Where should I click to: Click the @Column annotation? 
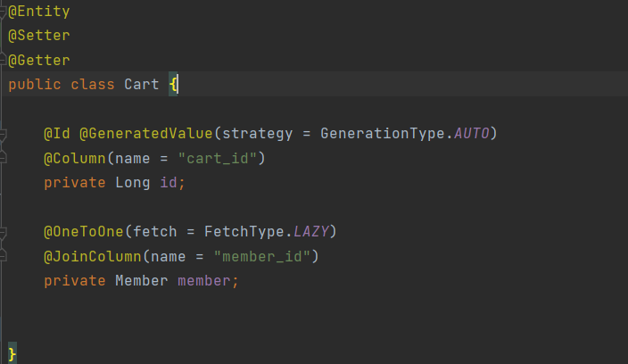click(75, 158)
